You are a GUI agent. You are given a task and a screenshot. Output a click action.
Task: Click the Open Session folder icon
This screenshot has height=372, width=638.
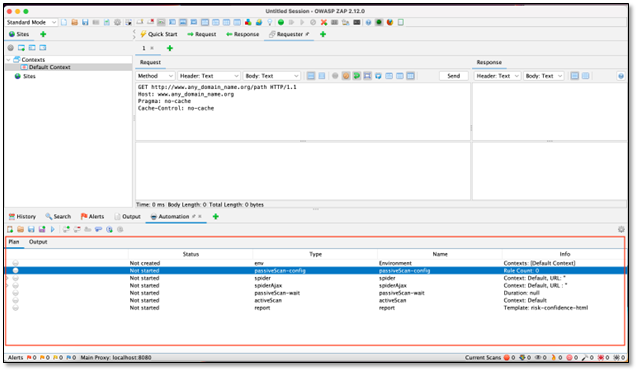(74, 22)
